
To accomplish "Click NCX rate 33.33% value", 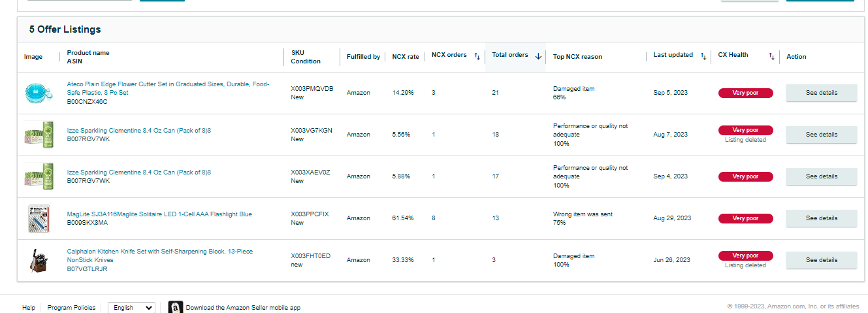I will click(x=403, y=260).
